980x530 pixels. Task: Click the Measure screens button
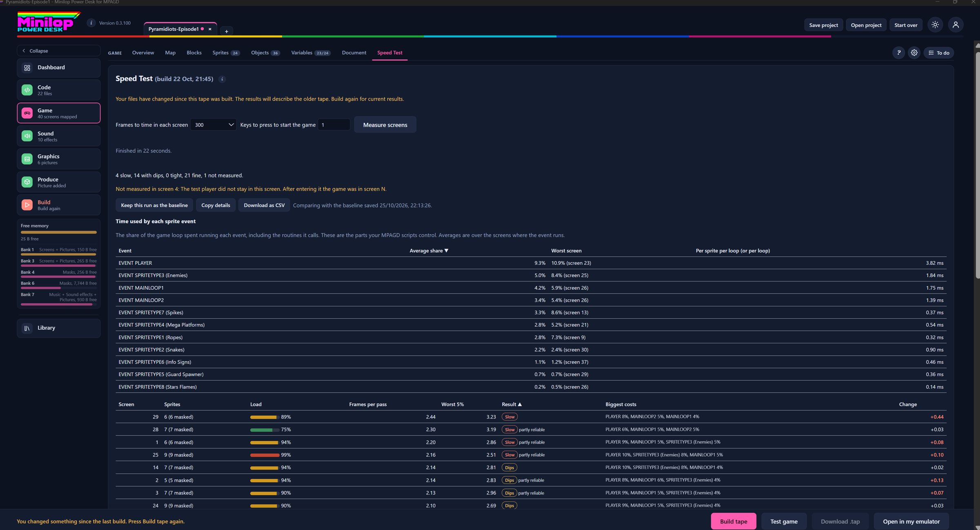point(385,125)
